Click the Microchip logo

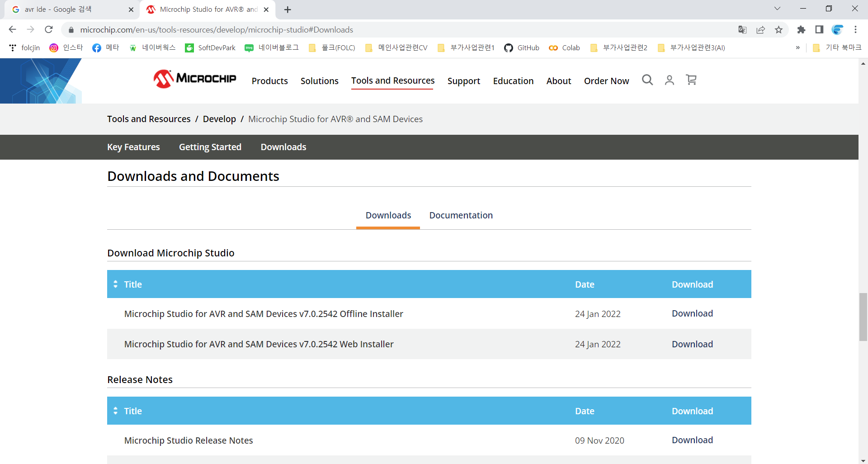click(x=194, y=79)
